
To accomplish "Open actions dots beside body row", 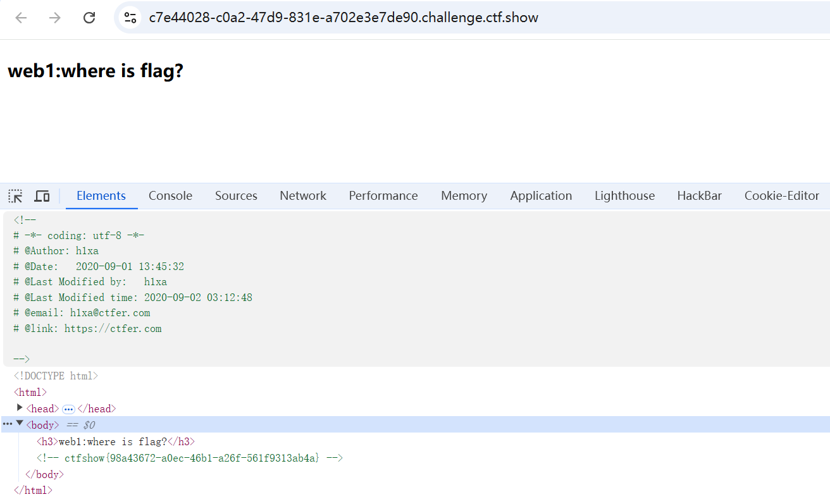I will [8, 424].
